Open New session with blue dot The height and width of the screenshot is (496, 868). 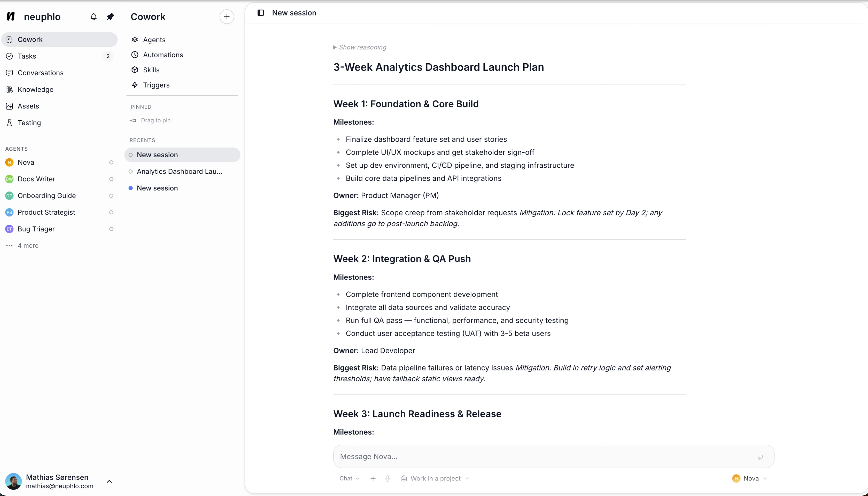pos(182,188)
